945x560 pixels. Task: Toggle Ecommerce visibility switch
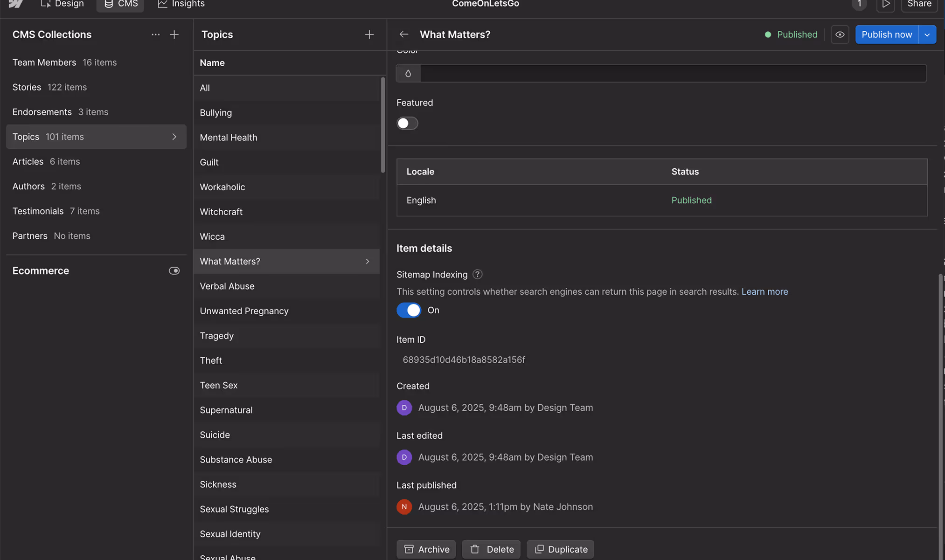[174, 271]
